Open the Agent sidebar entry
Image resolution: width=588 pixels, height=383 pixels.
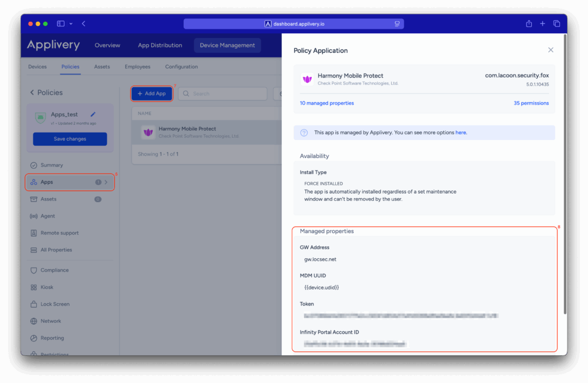(x=48, y=216)
